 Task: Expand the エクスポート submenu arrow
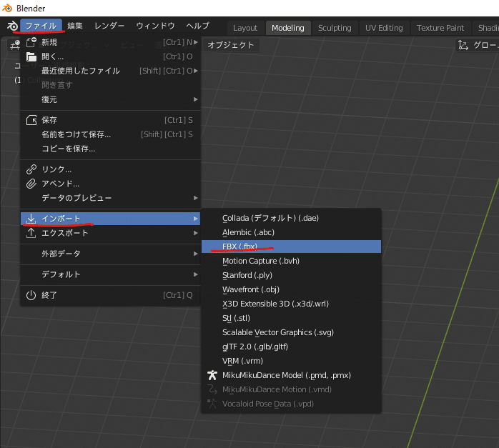pos(196,233)
